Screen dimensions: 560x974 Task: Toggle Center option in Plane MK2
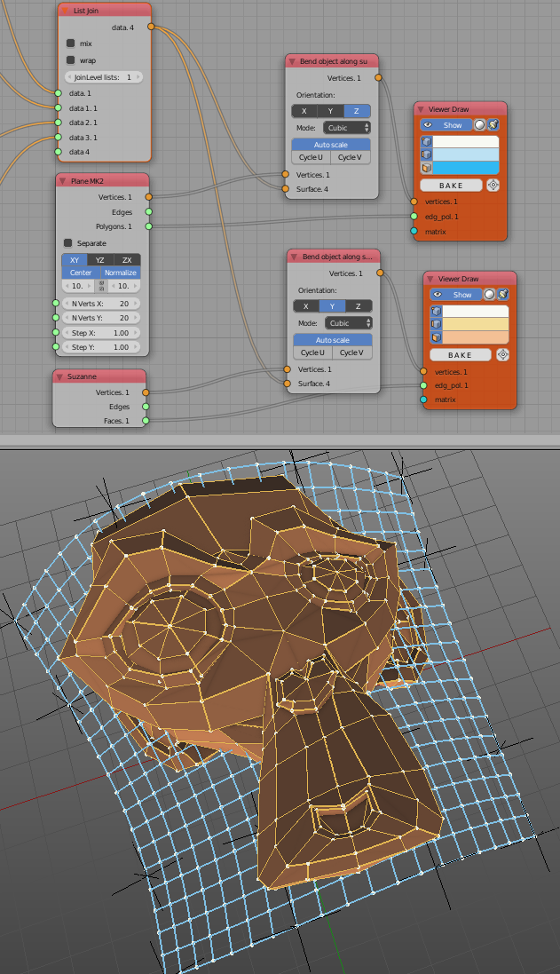pos(81,273)
